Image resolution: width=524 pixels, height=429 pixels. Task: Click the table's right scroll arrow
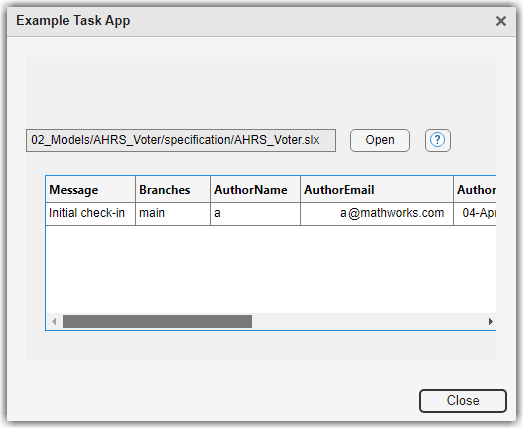tap(490, 321)
